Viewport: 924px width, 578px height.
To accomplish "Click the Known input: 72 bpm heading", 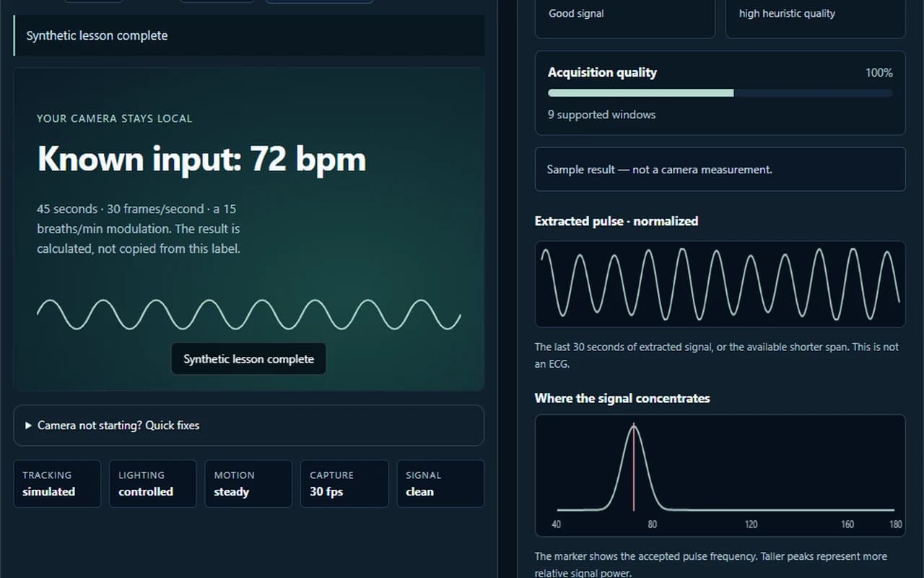I will 201,159.
